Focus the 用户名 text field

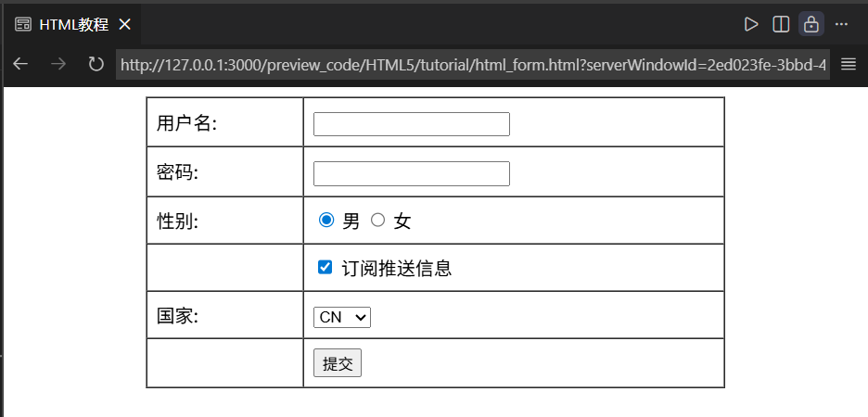[412, 124]
